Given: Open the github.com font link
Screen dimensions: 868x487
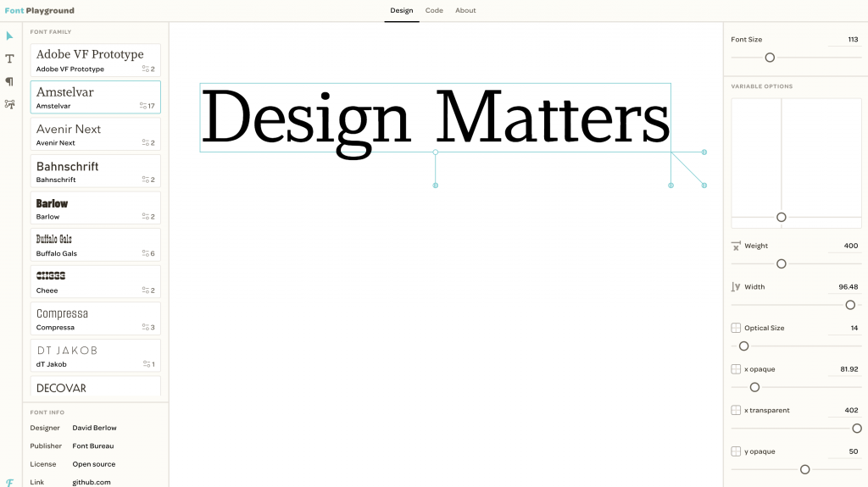Looking at the screenshot, I should [x=91, y=482].
